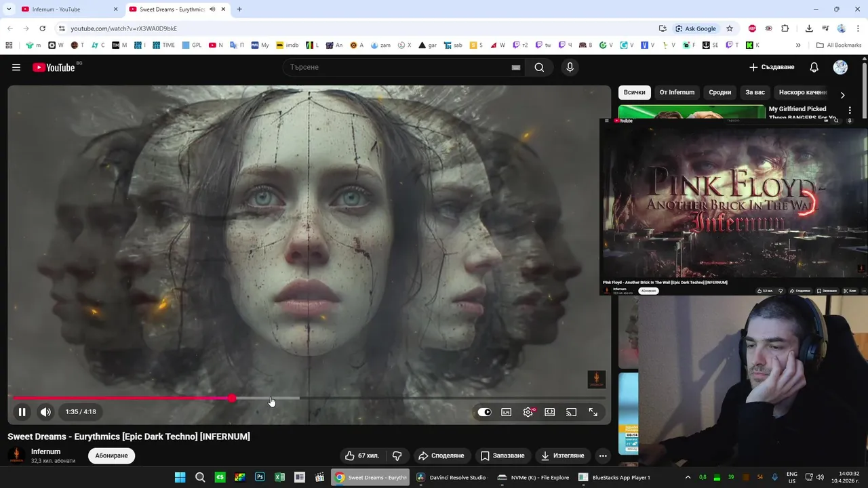This screenshot has height=488, width=868.
Task: Share the video via Споделяне
Action: [x=441, y=455]
